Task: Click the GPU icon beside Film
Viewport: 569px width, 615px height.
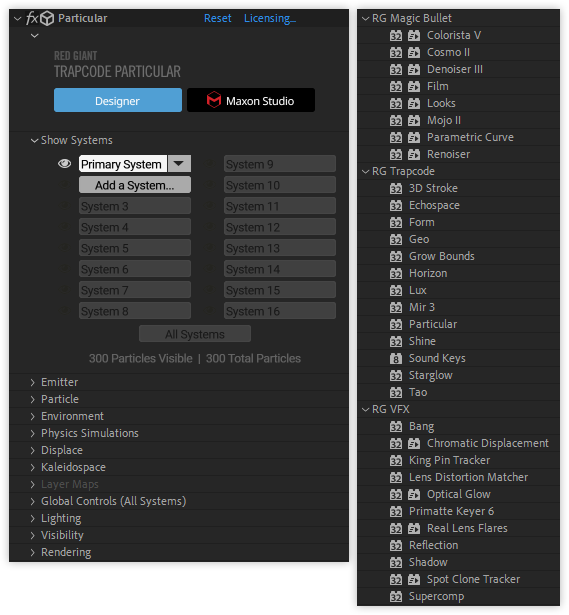Action: (413, 87)
